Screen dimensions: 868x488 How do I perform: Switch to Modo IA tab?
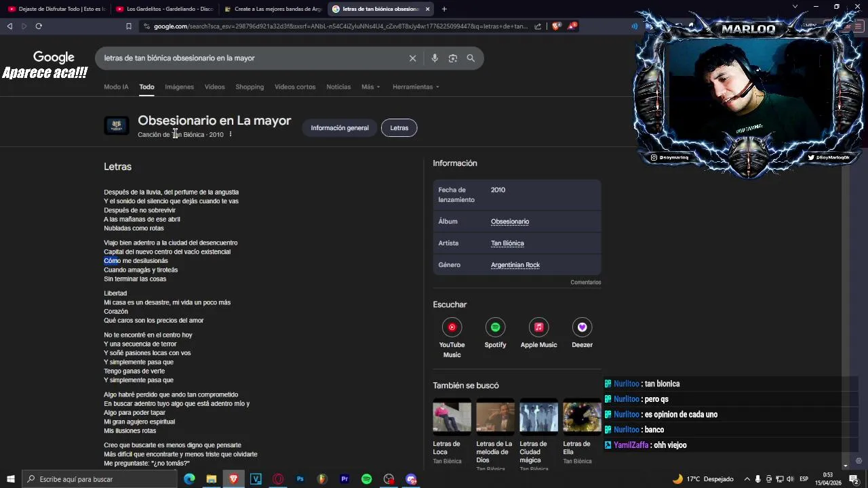coord(116,87)
